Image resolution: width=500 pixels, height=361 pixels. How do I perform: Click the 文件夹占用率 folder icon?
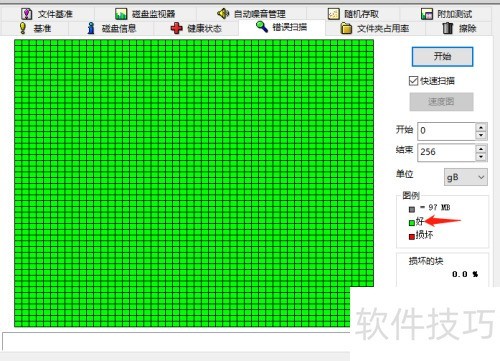click(x=346, y=28)
